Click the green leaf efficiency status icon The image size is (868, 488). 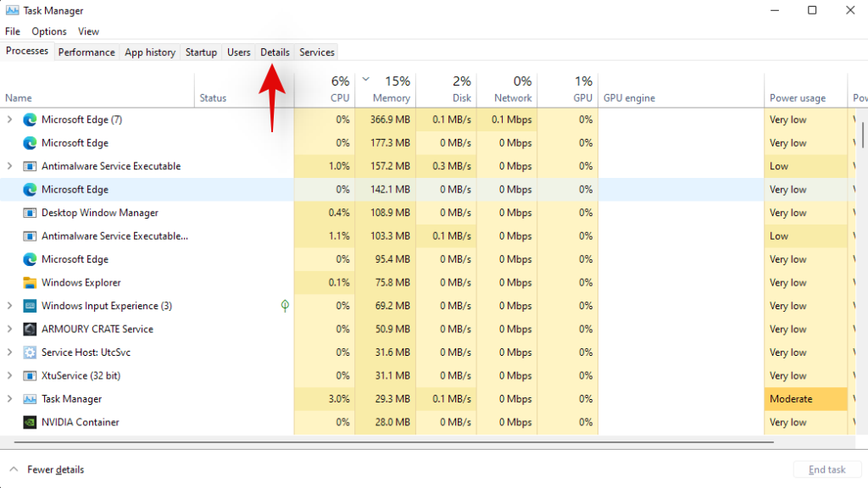point(286,306)
